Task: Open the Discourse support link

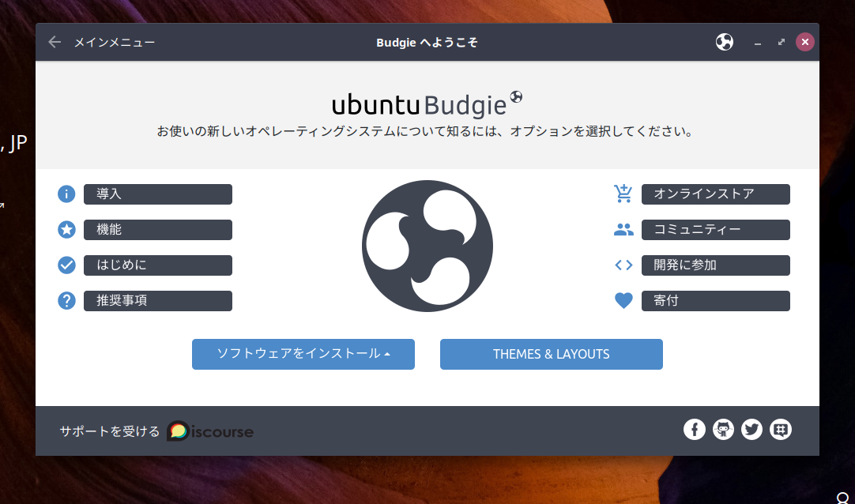Action: 210,431
